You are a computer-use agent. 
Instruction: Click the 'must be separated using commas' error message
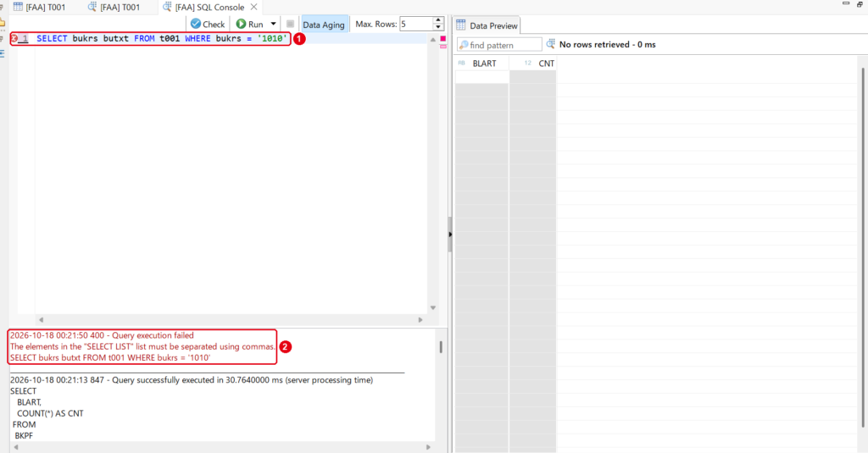click(142, 346)
